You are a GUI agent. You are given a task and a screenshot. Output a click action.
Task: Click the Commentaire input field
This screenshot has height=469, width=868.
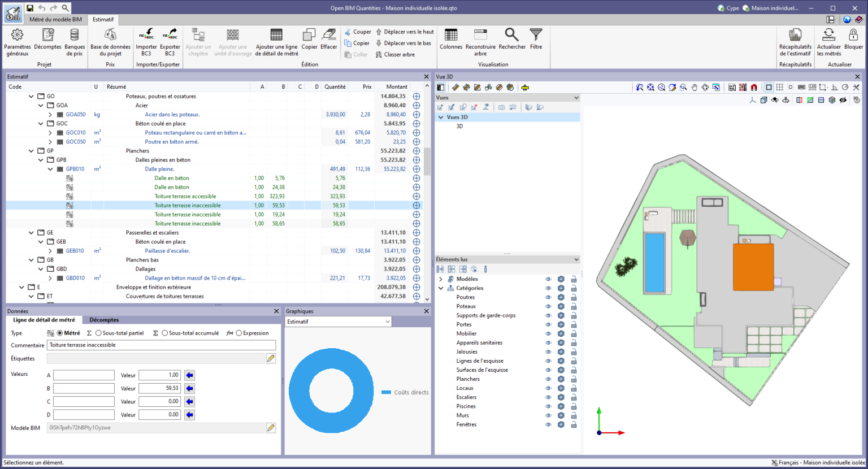click(161, 345)
